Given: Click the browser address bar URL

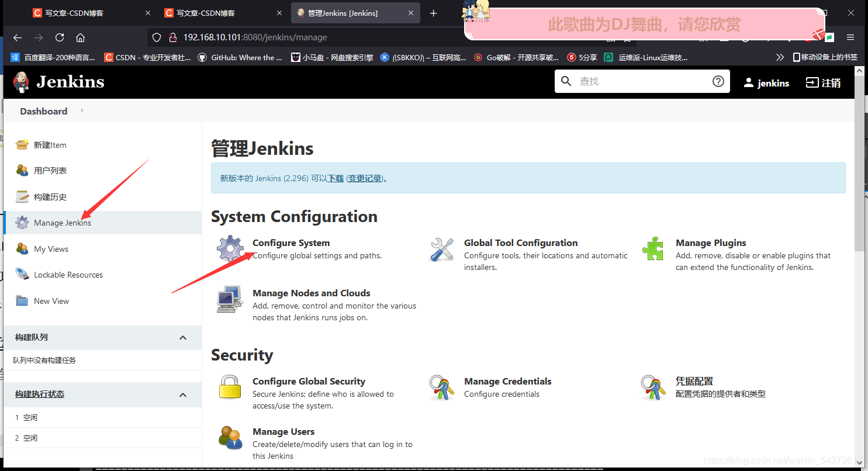Looking at the screenshot, I should pyautogui.click(x=255, y=37).
